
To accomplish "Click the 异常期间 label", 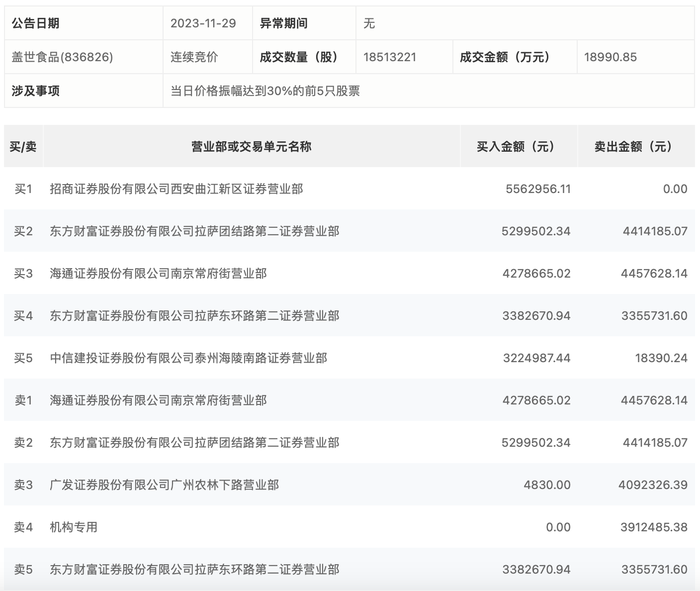I will click(x=283, y=23).
